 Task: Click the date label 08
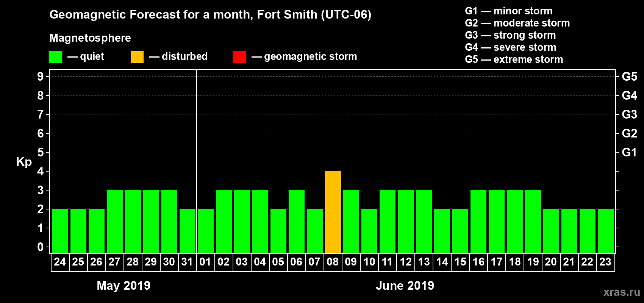tap(333, 262)
